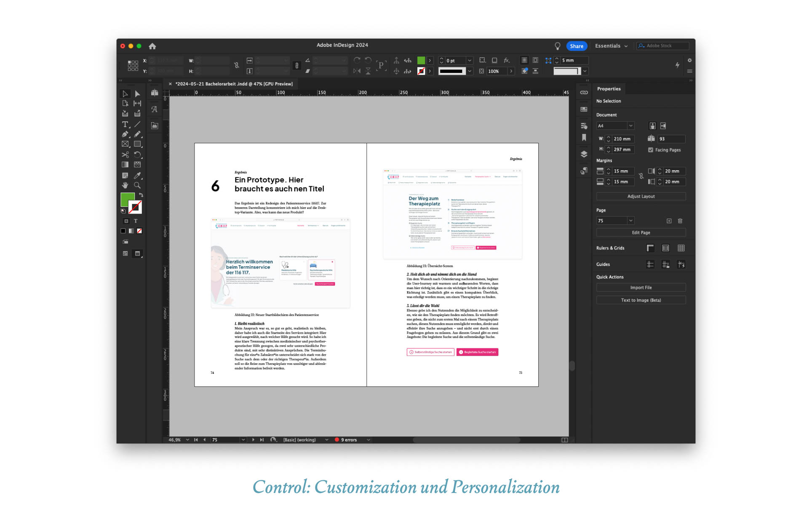Toggle the Facing Pages checkbox

tap(651, 150)
